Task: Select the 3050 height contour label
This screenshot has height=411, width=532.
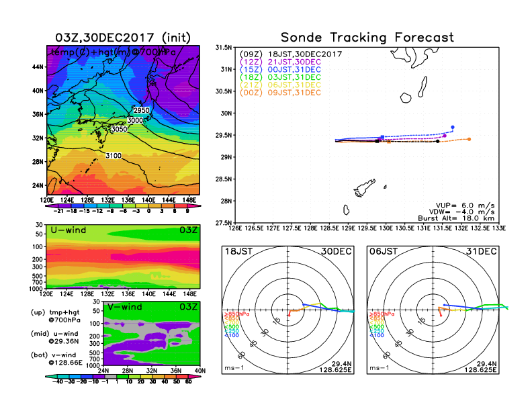Action: click(x=119, y=129)
